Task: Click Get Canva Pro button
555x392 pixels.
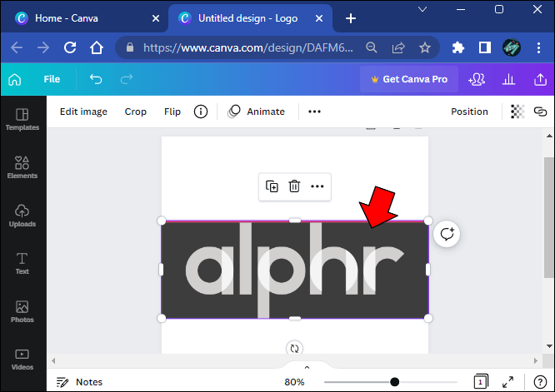Action: click(x=409, y=79)
